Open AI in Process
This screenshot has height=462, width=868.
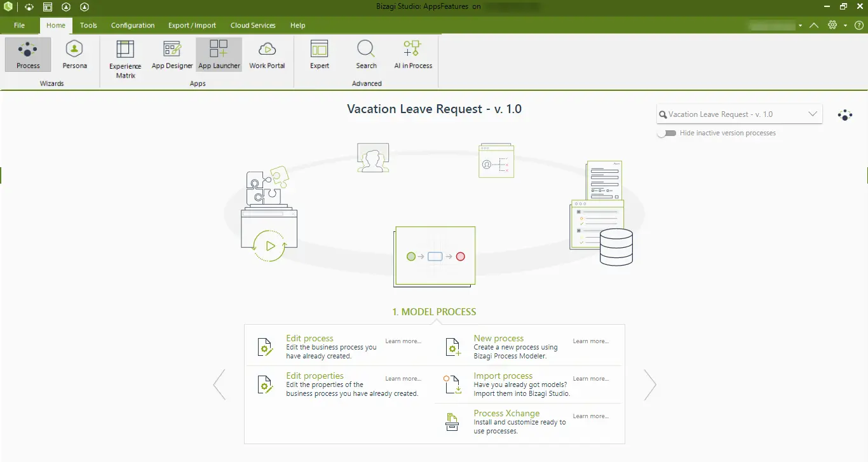[413, 55]
